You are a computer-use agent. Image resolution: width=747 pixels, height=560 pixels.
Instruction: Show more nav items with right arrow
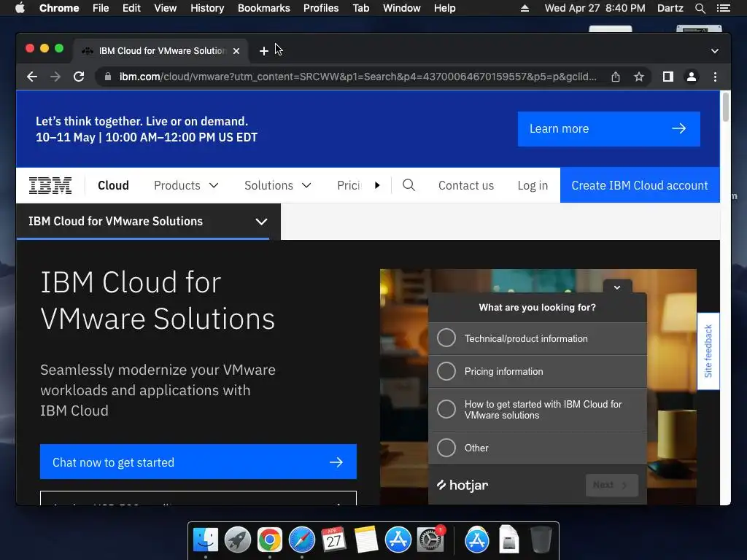coord(377,185)
